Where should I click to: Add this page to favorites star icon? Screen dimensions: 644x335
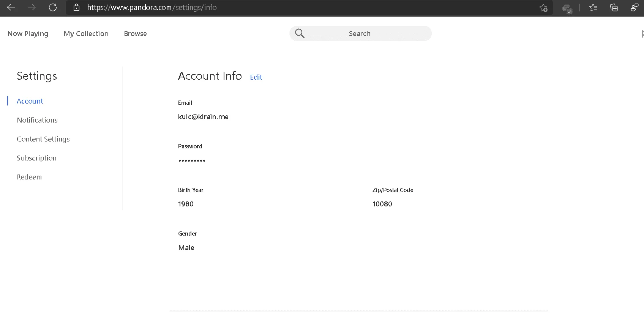click(543, 8)
